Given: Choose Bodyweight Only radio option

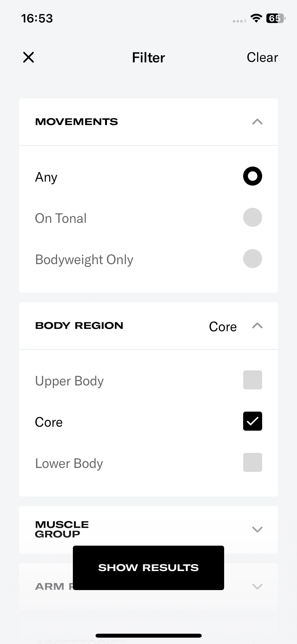Looking at the screenshot, I should tap(252, 259).
